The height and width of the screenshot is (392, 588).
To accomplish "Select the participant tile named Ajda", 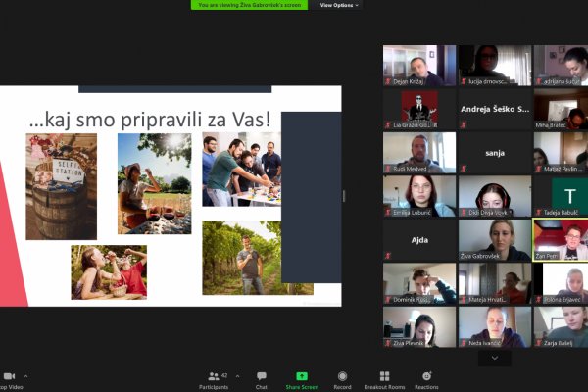I will 419,240.
